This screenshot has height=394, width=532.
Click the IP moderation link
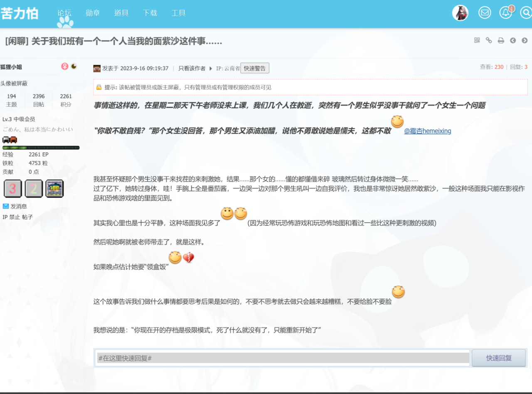click(5, 217)
